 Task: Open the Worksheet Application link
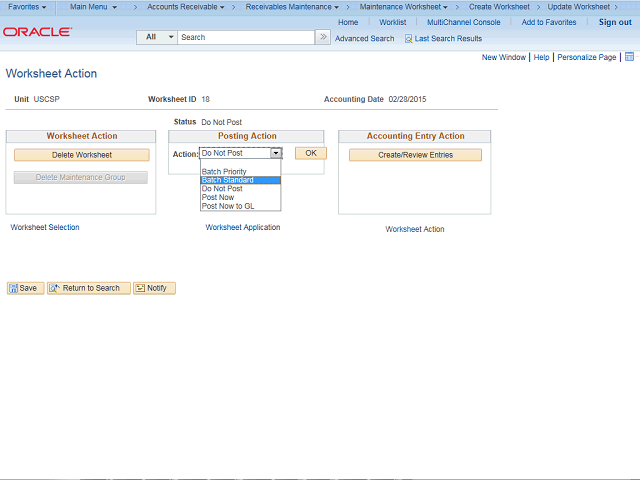(242, 227)
